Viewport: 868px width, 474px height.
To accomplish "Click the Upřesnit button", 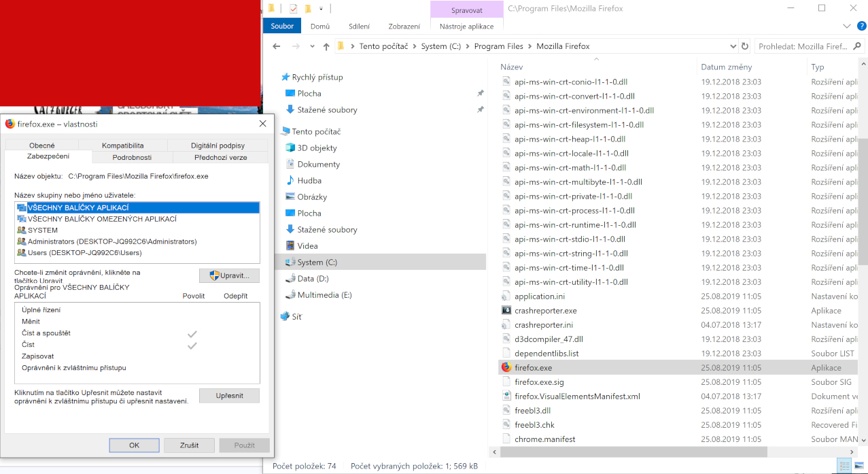I will pyautogui.click(x=229, y=396).
